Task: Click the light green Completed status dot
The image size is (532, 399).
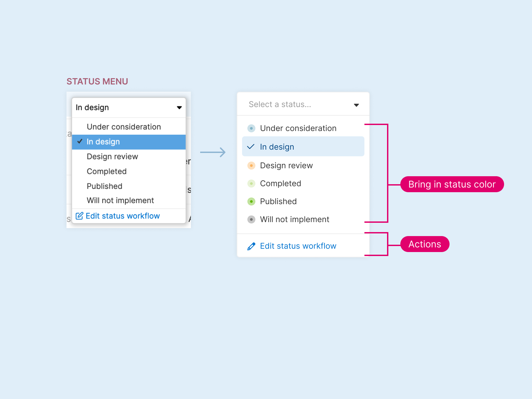Action: [x=251, y=184]
